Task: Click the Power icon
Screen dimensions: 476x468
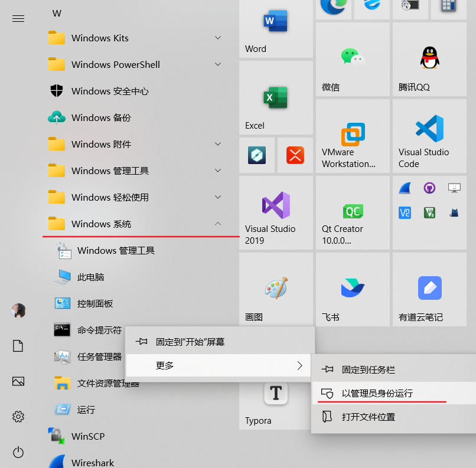Action: click(x=18, y=452)
